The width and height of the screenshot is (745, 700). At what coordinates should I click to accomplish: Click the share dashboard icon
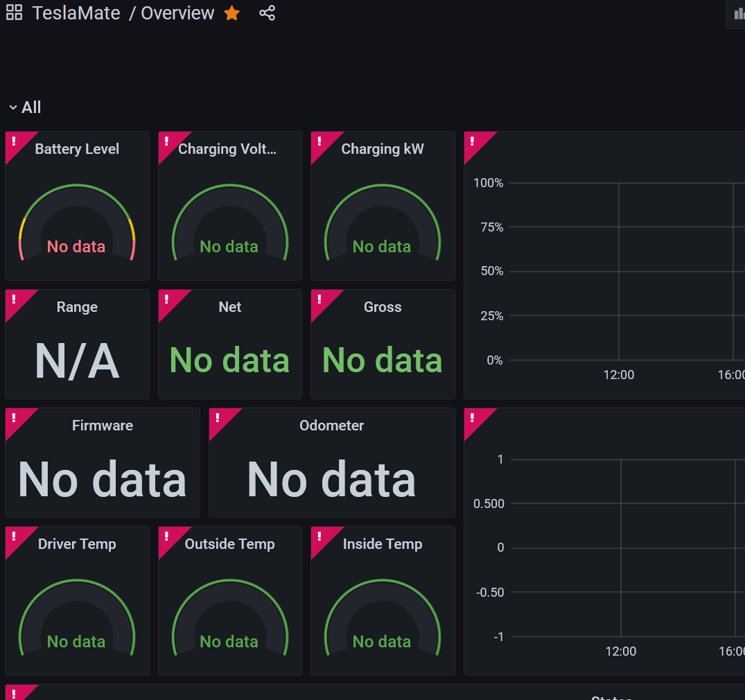[267, 12]
